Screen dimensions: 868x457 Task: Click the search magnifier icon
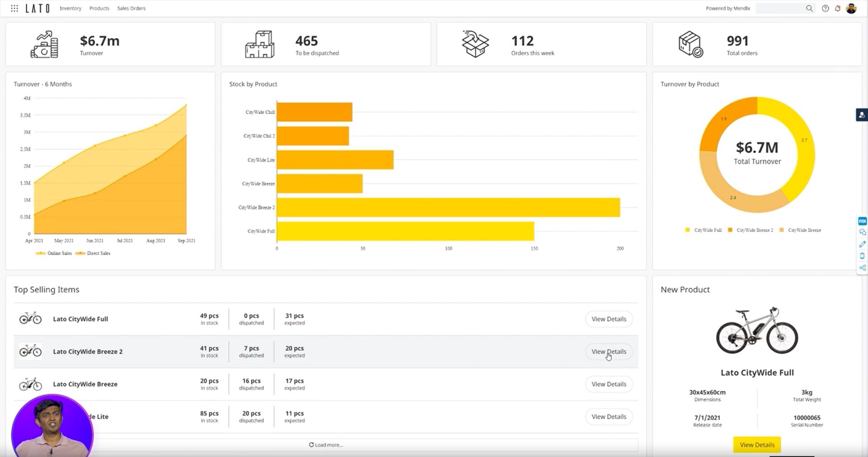tap(809, 8)
